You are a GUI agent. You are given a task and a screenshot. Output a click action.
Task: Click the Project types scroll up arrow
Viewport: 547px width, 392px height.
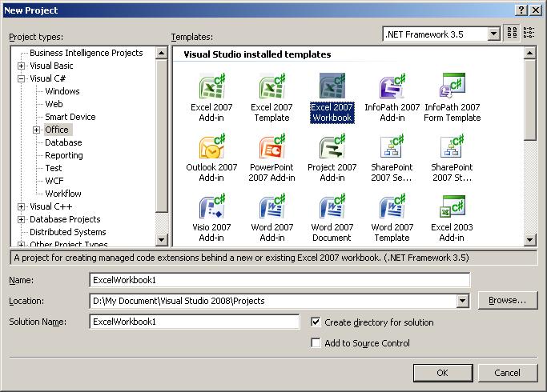[x=162, y=54]
